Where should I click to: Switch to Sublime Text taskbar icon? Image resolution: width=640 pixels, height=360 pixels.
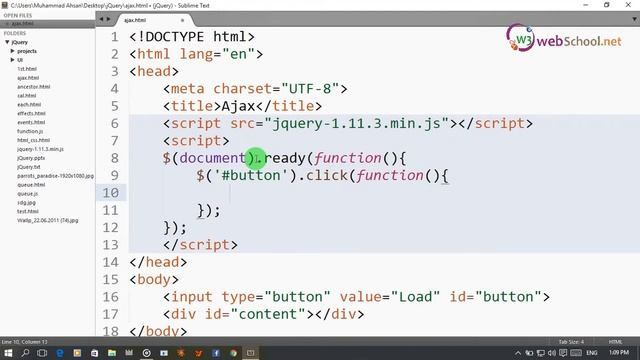click(251, 353)
